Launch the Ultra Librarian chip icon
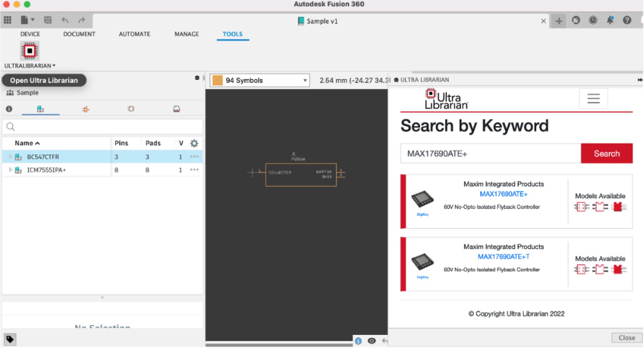 [30, 51]
